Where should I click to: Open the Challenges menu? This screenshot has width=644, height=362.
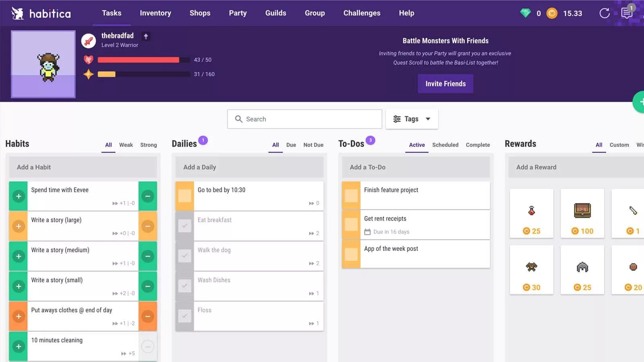tap(362, 13)
